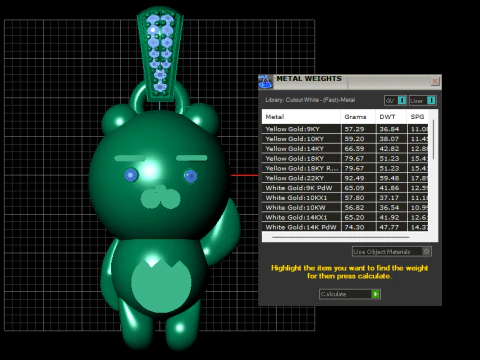Click the green arrow on Calculate
Screen dimensions: 480x360
(376, 294)
